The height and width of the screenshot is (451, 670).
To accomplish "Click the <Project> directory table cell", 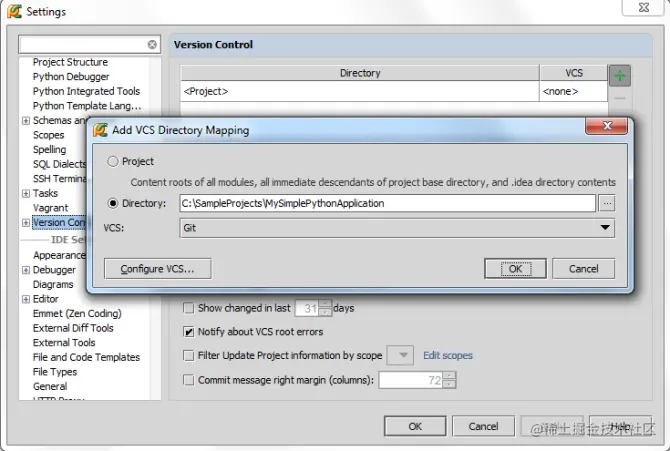I will pos(360,91).
